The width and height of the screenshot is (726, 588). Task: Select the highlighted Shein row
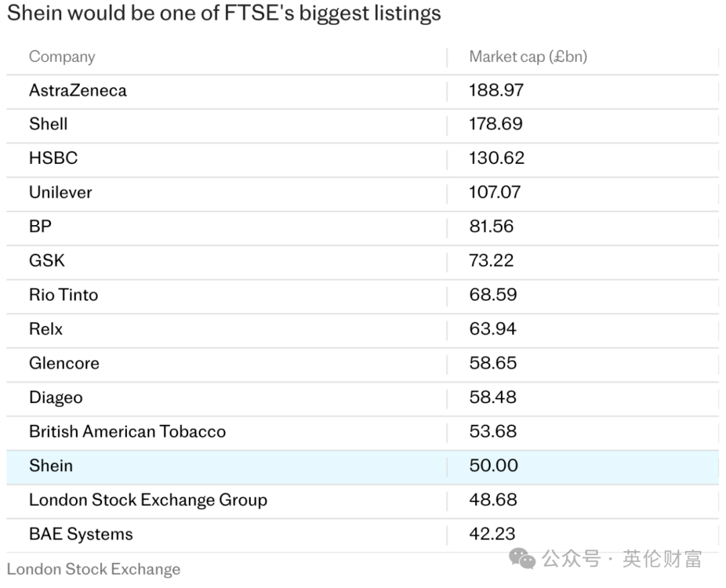click(362, 467)
